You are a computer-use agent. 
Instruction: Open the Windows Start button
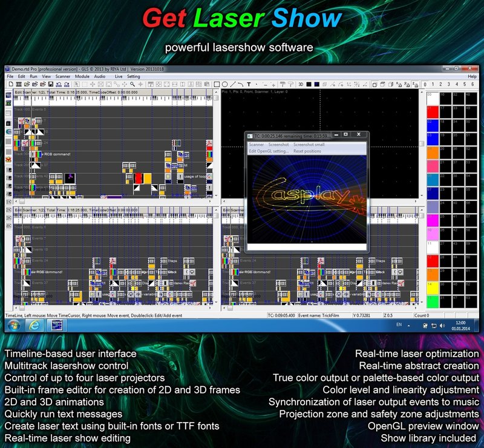[x=13, y=325]
